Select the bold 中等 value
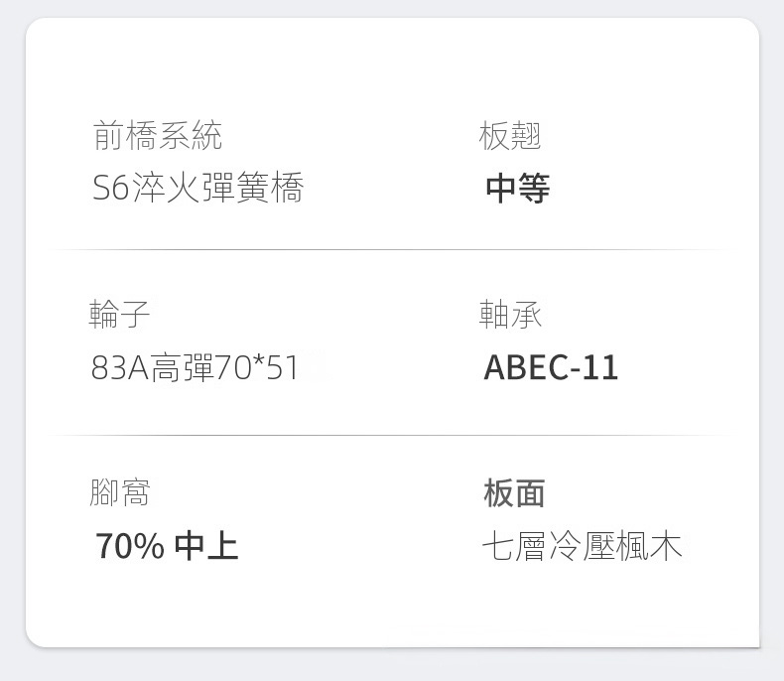 (x=517, y=189)
